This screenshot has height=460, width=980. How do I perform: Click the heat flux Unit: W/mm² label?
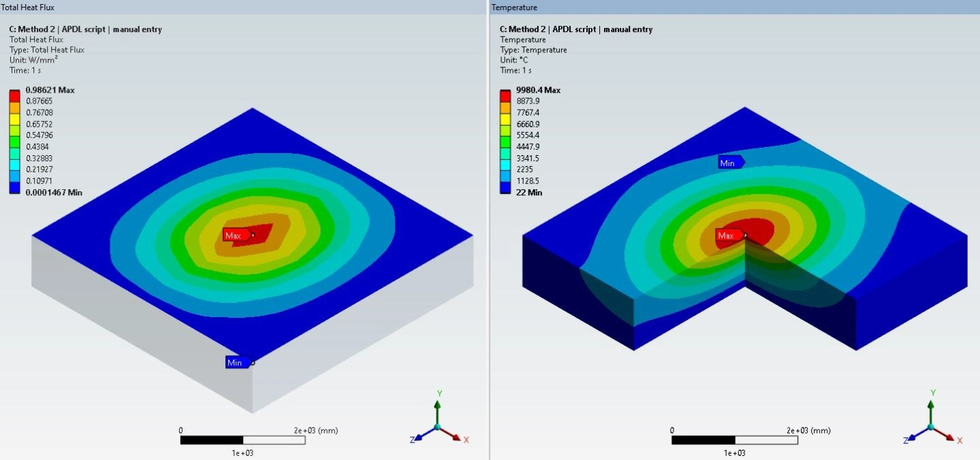click(x=33, y=60)
